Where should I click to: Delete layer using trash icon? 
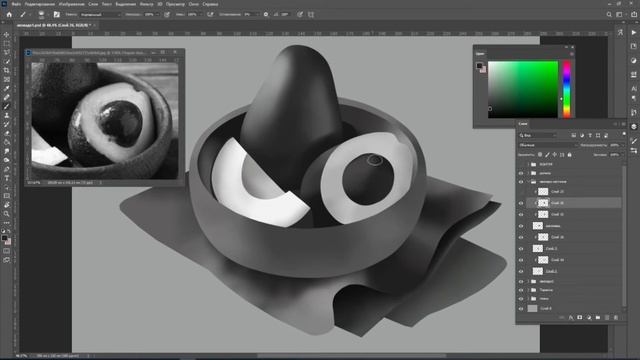(616, 318)
